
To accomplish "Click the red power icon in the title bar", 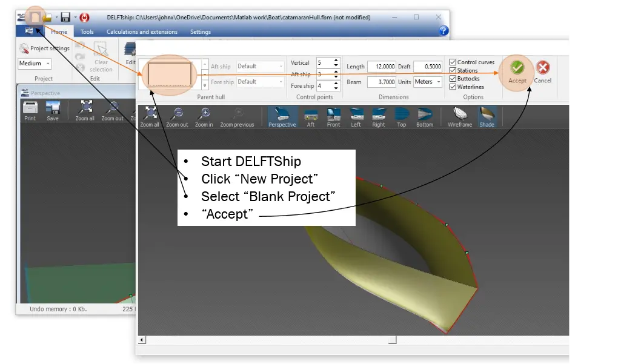I will (84, 18).
